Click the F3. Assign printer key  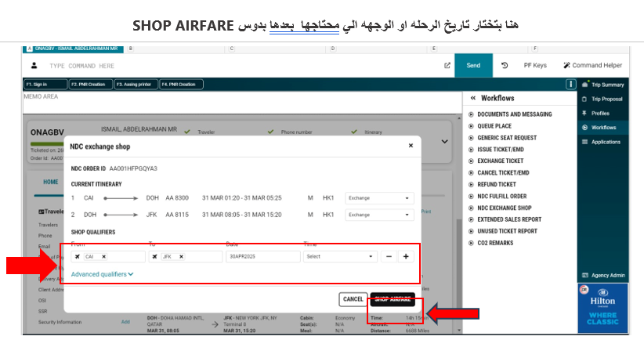[136, 84]
